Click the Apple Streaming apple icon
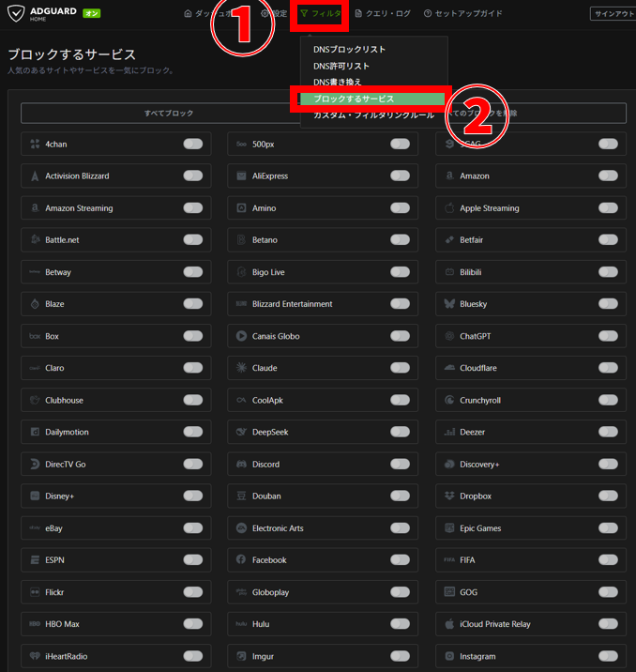 tap(449, 207)
